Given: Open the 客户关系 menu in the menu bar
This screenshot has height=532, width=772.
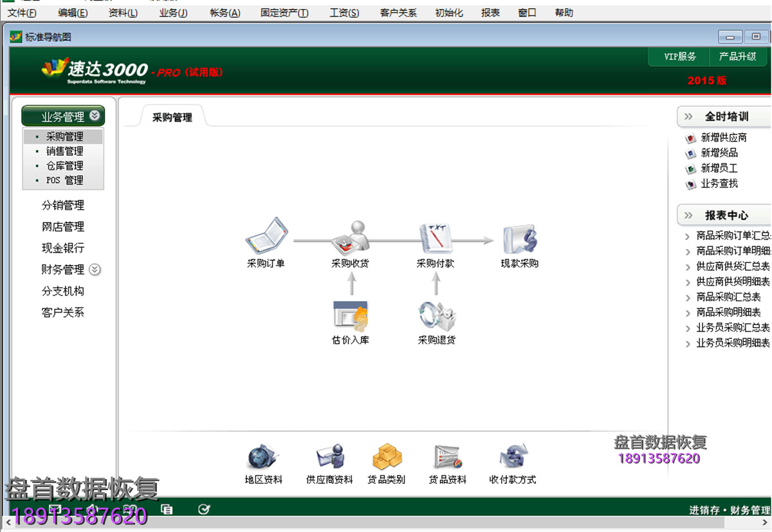Looking at the screenshot, I should click(x=398, y=13).
